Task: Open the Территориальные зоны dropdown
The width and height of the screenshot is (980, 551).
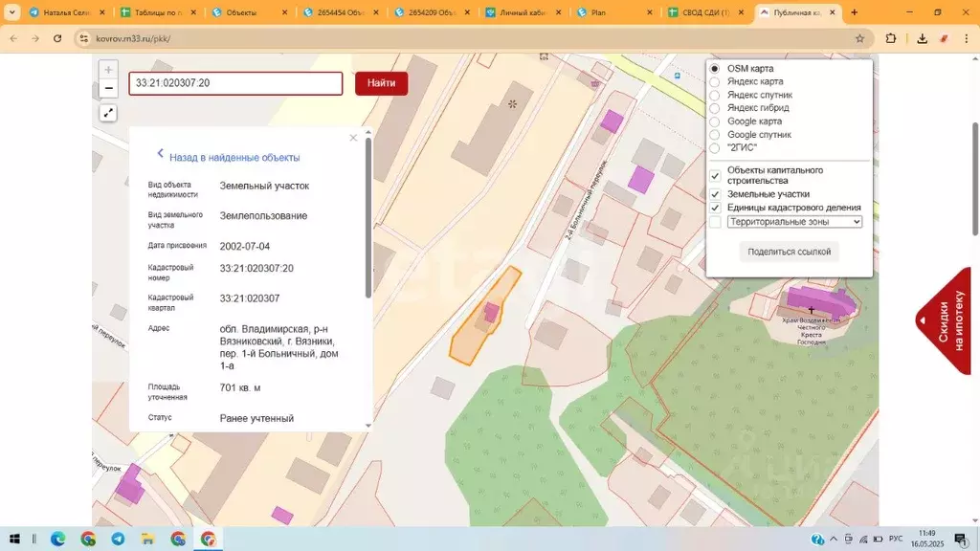Action: click(x=794, y=222)
